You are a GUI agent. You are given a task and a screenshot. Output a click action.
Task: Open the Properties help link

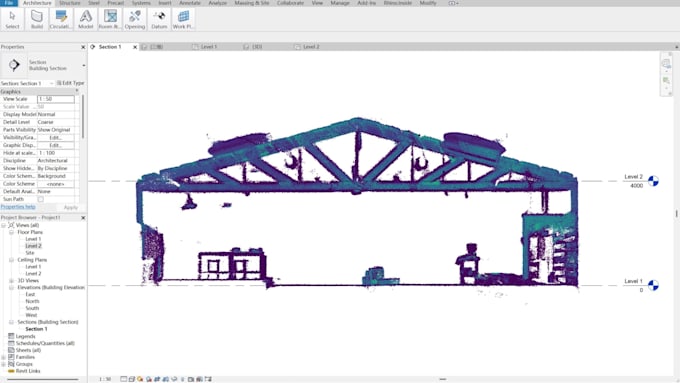18,207
